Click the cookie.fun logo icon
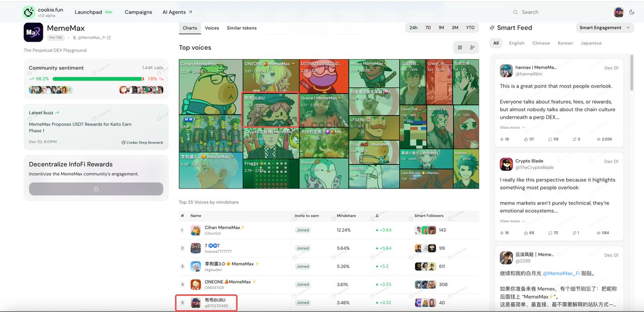 (x=29, y=12)
